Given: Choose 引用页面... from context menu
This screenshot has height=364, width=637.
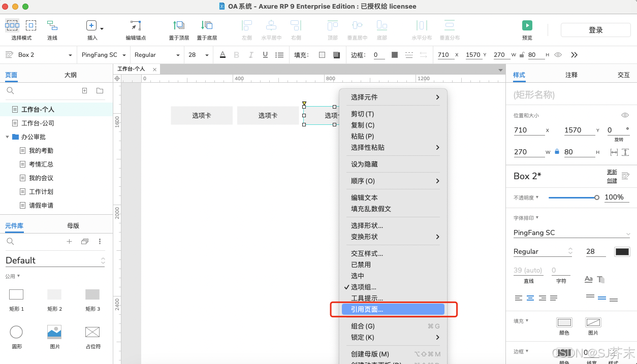Looking at the screenshot, I should click(x=393, y=309).
